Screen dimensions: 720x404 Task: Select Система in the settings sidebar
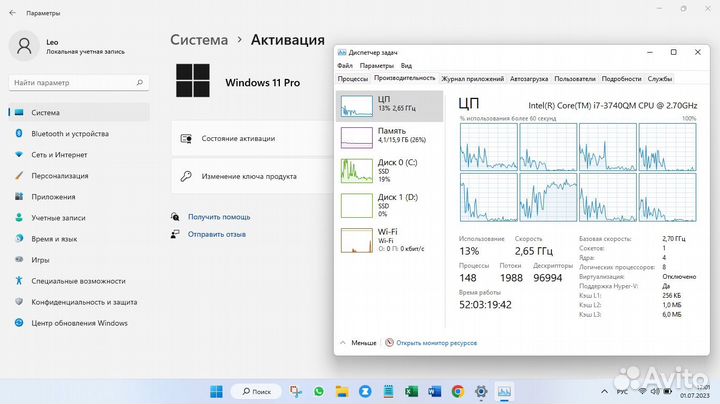(x=79, y=112)
